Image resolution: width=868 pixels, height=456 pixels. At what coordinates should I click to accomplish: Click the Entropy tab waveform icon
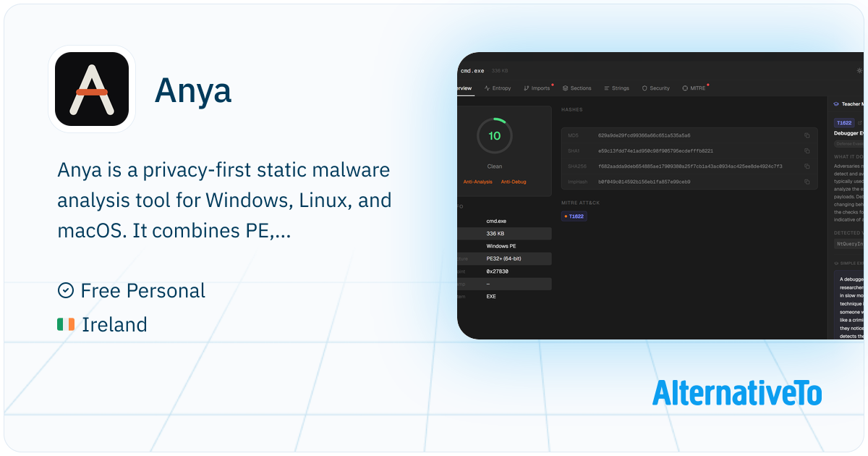click(x=487, y=88)
